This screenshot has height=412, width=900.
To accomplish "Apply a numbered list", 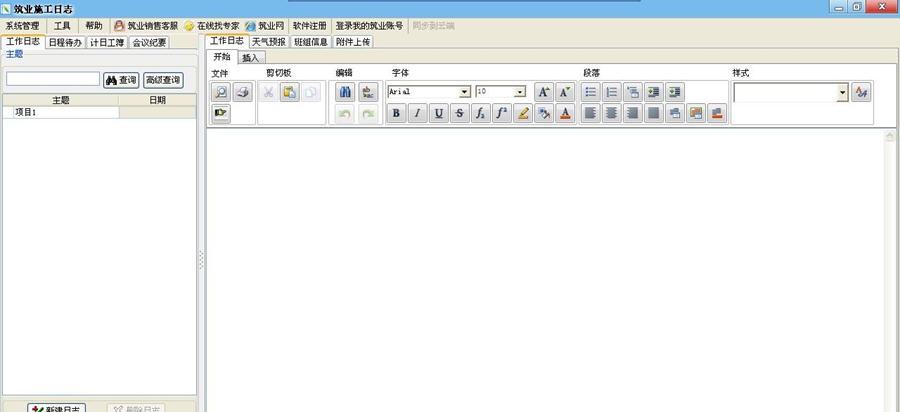I will 612,92.
